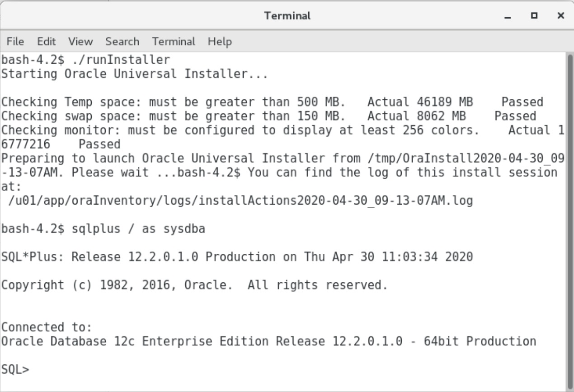The width and height of the screenshot is (574, 392).
Task: Open the File menu
Action: [x=15, y=42]
